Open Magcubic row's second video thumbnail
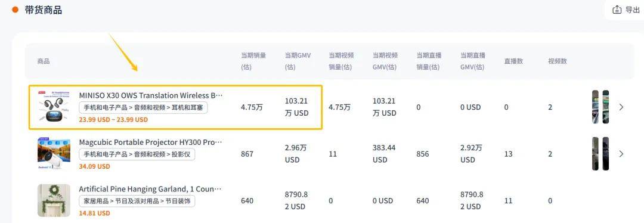This screenshot has width=644, height=223. click(x=605, y=154)
